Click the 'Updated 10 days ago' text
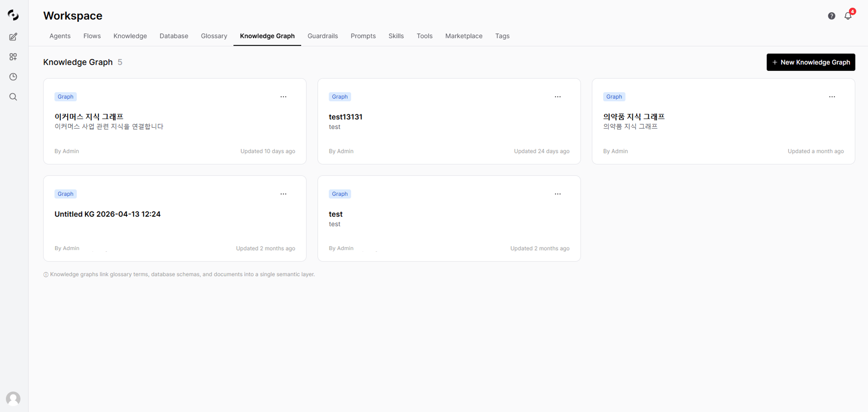Viewport: 868px width, 412px height. click(268, 151)
